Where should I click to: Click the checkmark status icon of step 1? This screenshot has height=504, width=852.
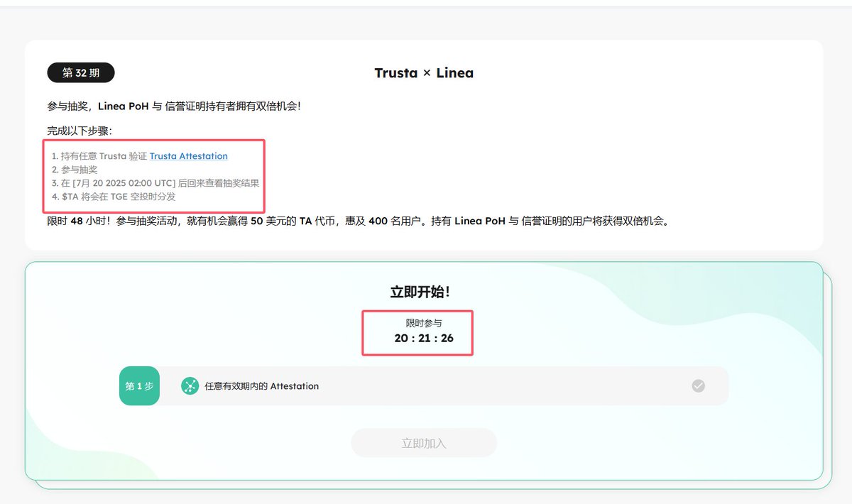(x=699, y=386)
